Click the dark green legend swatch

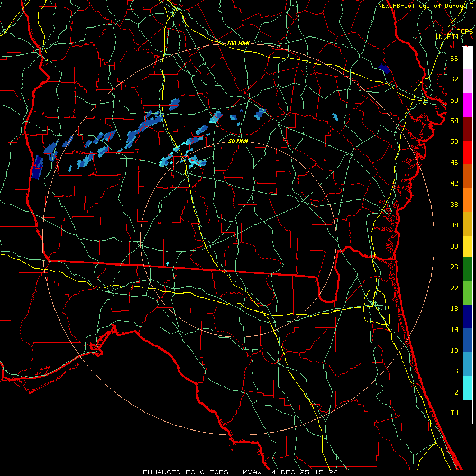coord(467,269)
